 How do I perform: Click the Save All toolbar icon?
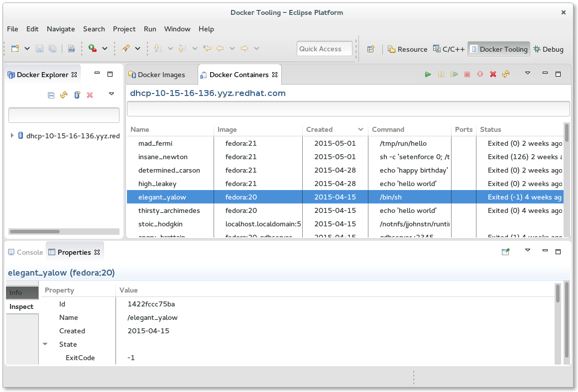pos(53,48)
